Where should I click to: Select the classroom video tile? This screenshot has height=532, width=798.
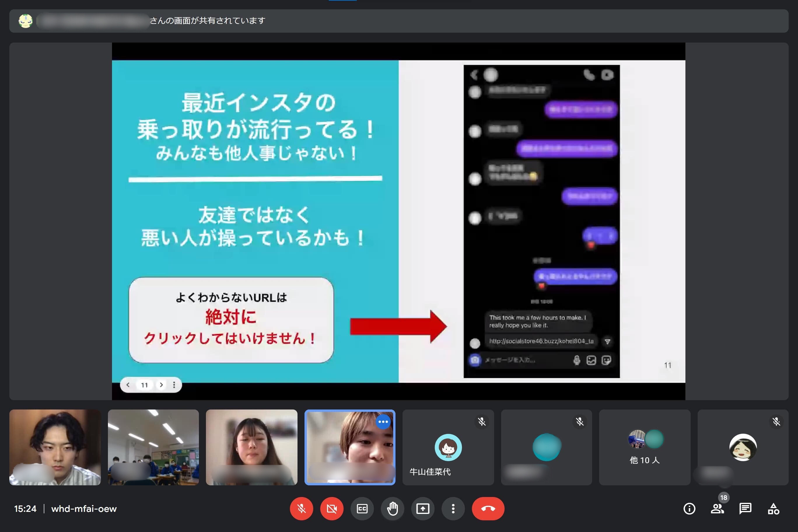(x=153, y=447)
